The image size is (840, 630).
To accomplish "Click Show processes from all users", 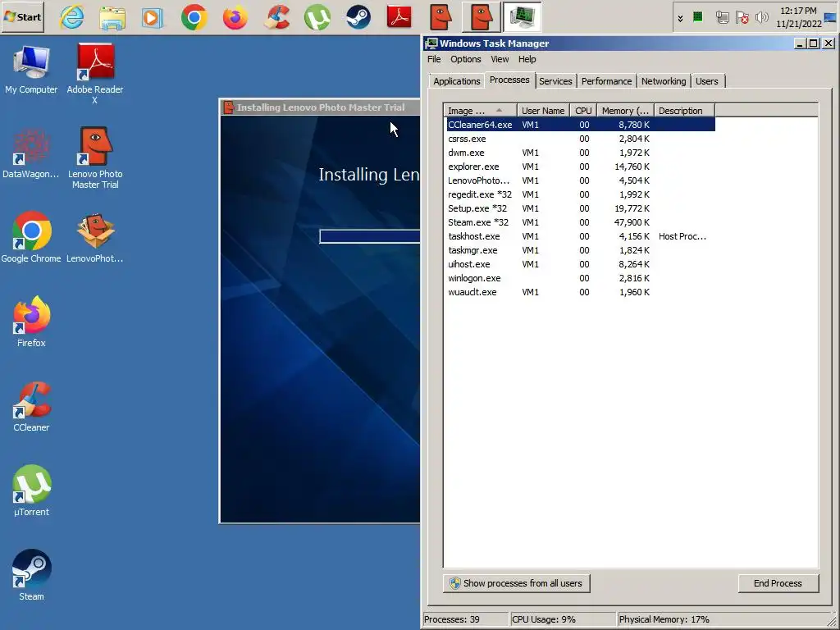I will (x=517, y=583).
